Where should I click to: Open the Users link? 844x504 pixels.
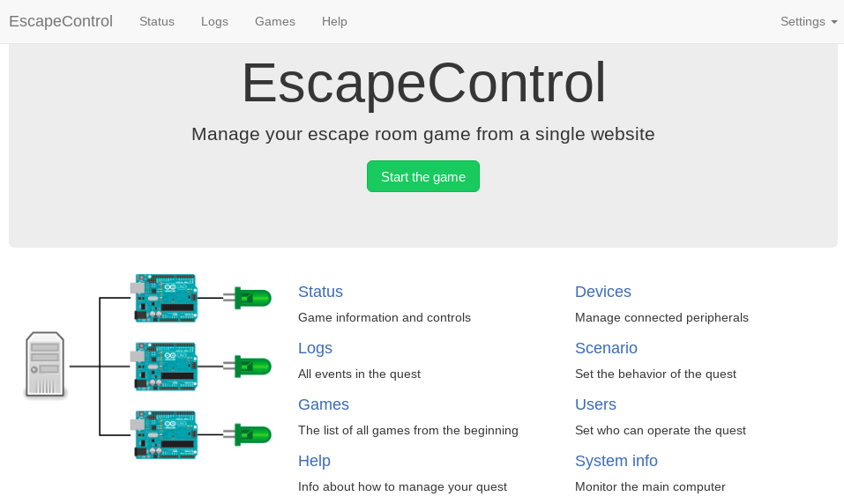pos(595,404)
